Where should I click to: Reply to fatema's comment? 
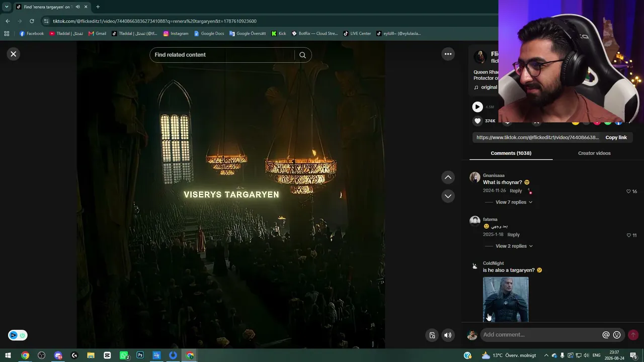tap(513, 235)
